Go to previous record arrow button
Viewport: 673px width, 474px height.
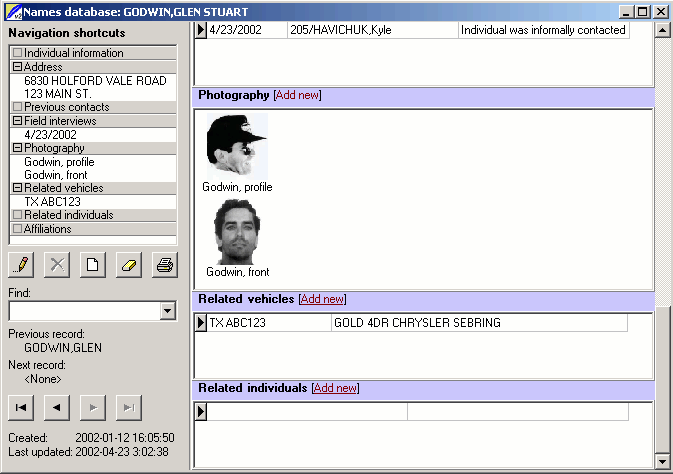[57, 407]
